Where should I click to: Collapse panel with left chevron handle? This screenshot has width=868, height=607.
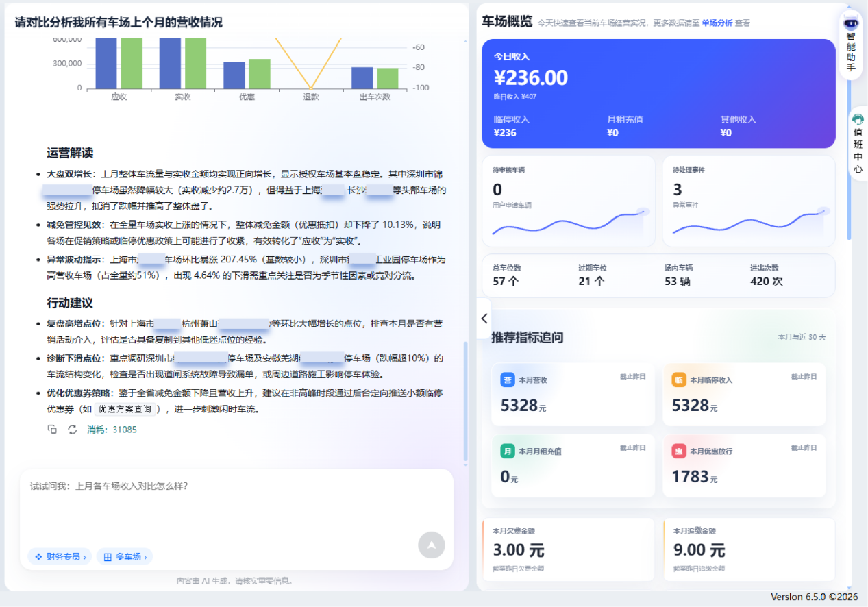pyautogui.click(x=484, y=318)
